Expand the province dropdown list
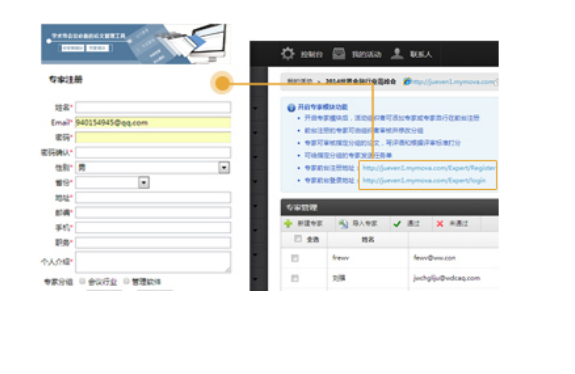 (x=144, y=182)
